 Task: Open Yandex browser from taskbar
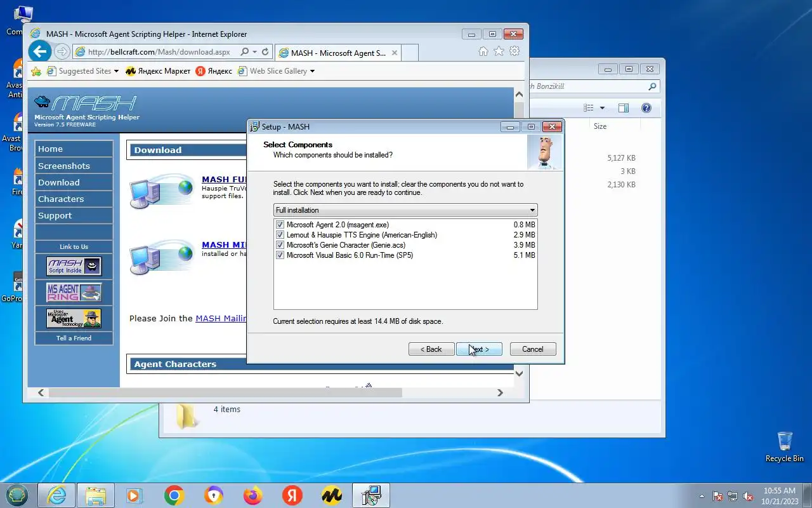(292, 496)
